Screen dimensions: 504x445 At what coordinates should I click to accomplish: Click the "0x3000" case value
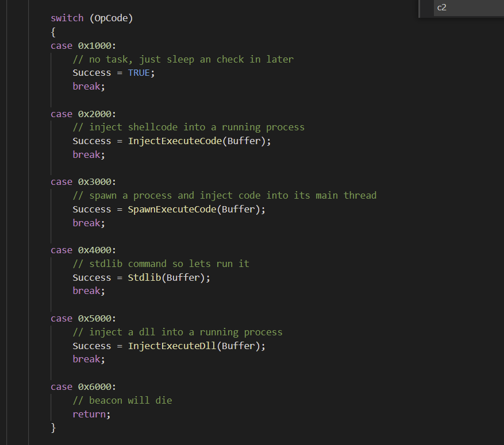point(95,181)
